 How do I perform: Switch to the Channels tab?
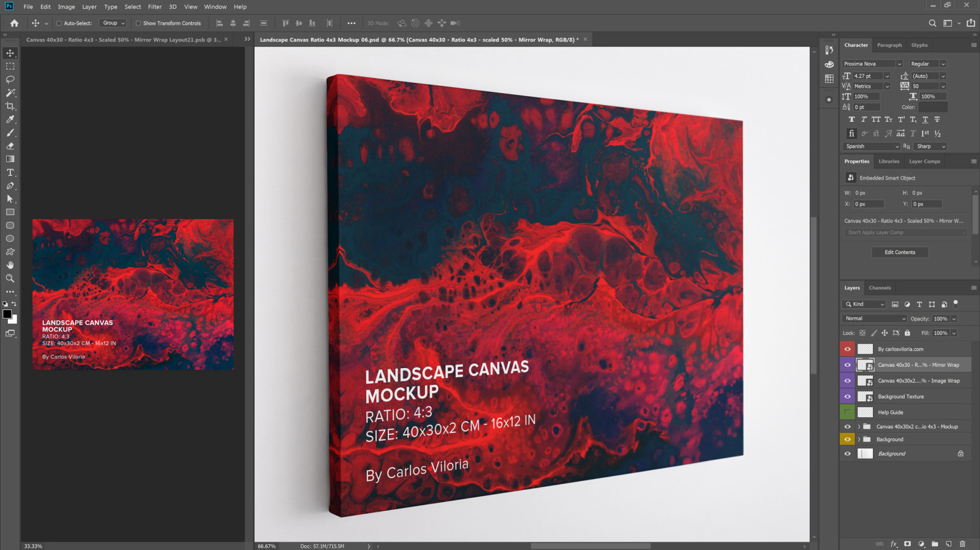click(880, 288)
